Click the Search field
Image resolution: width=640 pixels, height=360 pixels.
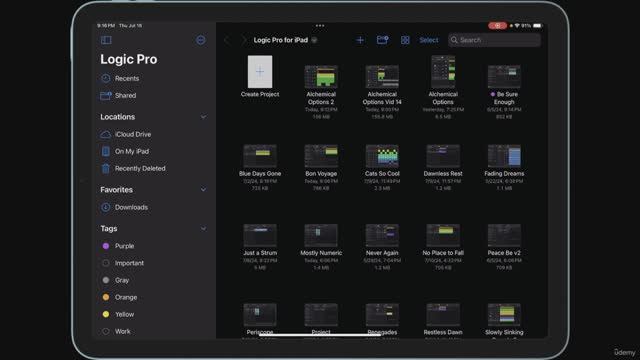[x=494, y=40]
